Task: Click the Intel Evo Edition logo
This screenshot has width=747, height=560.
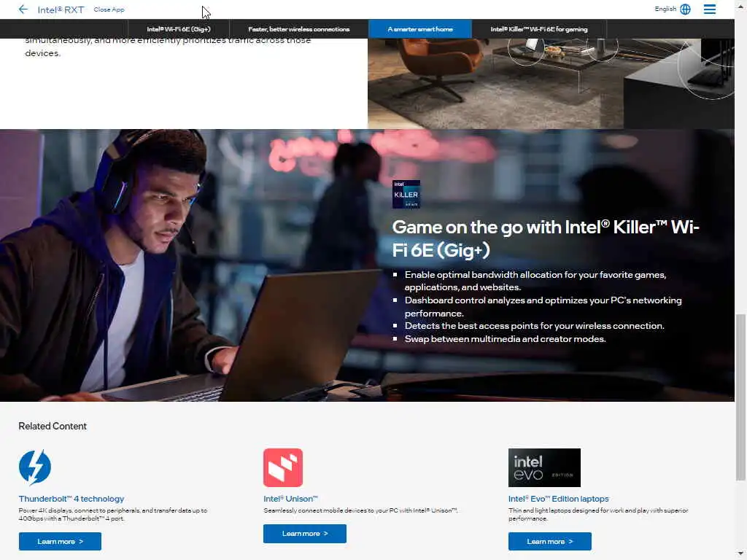Action: click(544, 467)
